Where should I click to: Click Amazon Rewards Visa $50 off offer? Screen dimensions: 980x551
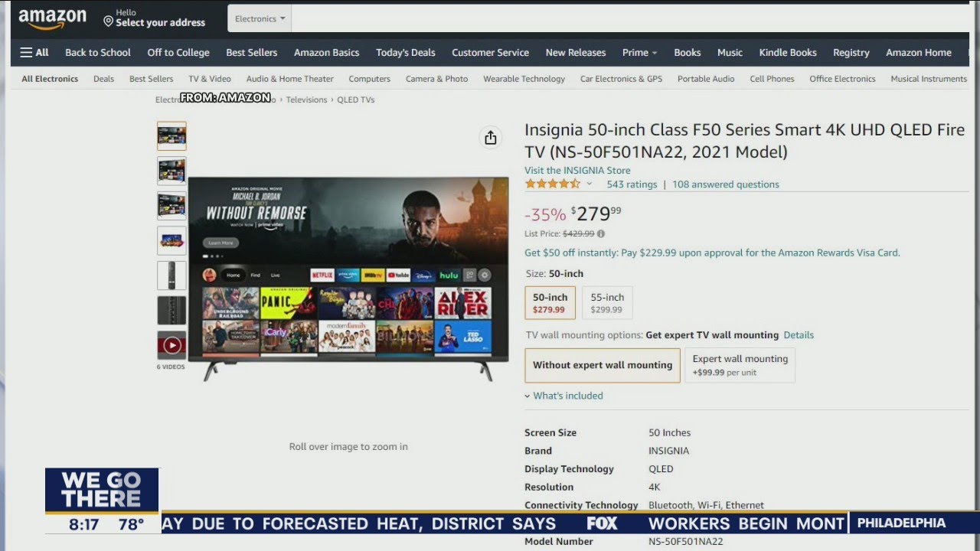pyautogui.click(x=712, y=253)
